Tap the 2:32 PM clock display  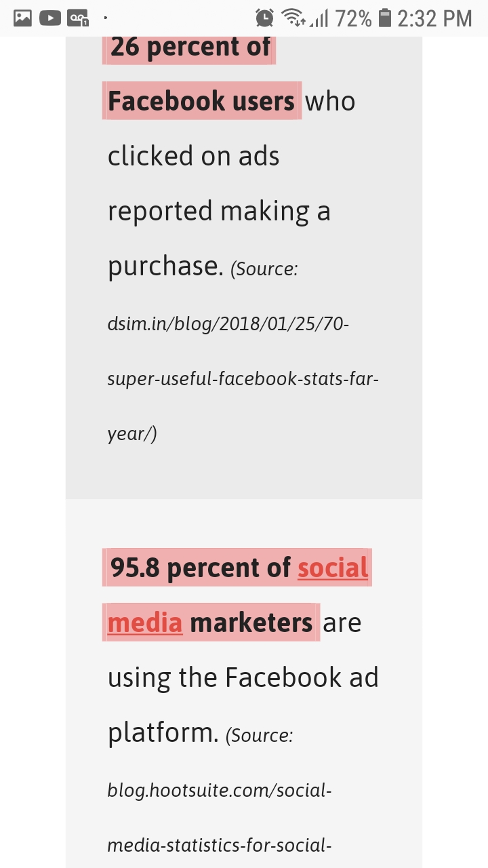434,18
